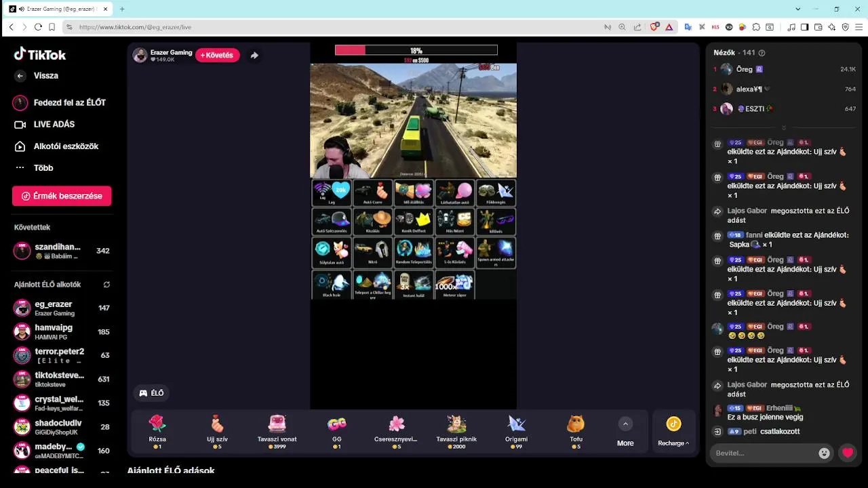Click Erhenilii chat message
This screenshot has width=868, height=488.
point(784,413)
